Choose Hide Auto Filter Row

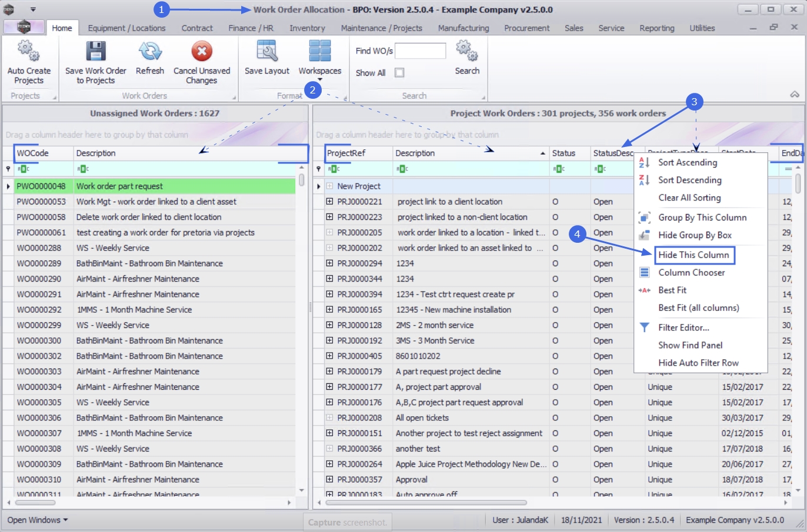click(x=698, y=363)
